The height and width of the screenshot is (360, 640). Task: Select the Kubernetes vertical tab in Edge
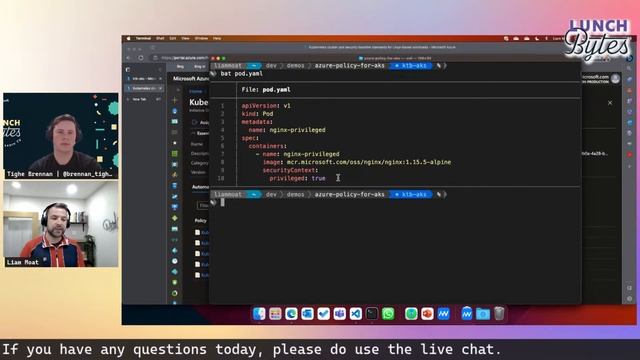(x=144, y=88)
